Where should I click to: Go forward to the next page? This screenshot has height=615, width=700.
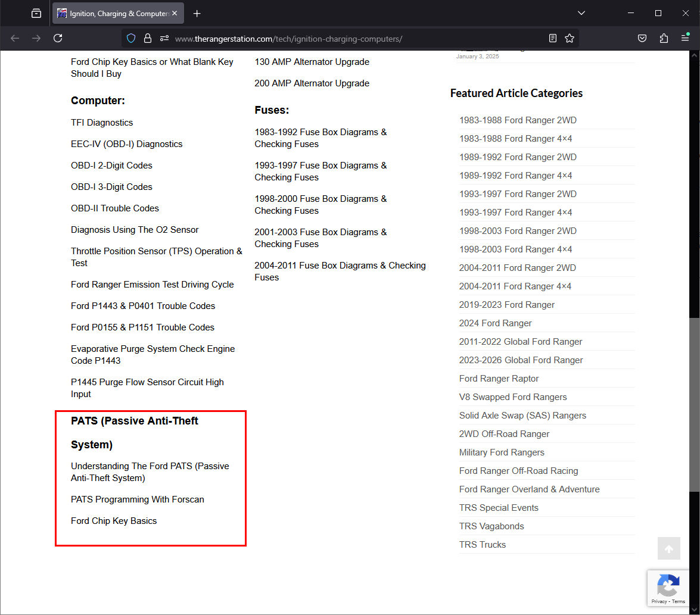click(x=36, y=38)
